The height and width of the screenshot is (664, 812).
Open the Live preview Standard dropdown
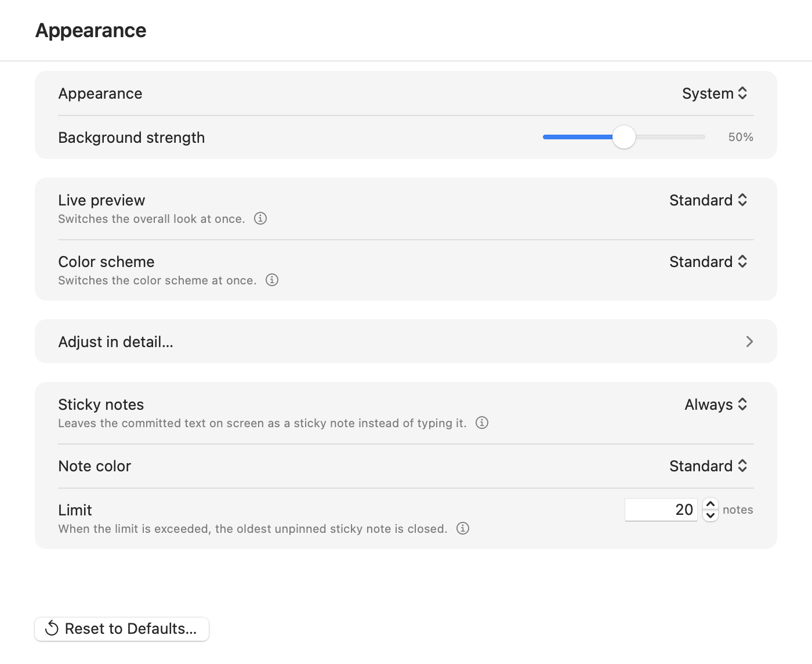(x=708, y=200)
